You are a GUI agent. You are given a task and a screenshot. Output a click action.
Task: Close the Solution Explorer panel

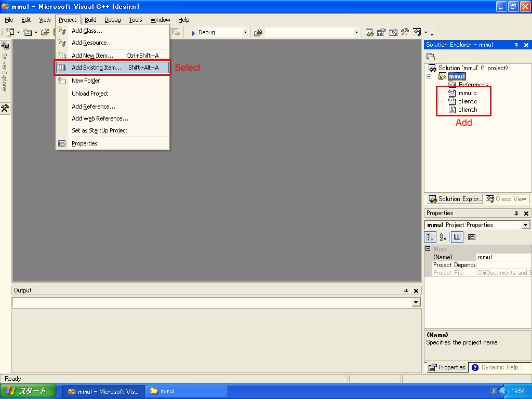coord(526,45)
